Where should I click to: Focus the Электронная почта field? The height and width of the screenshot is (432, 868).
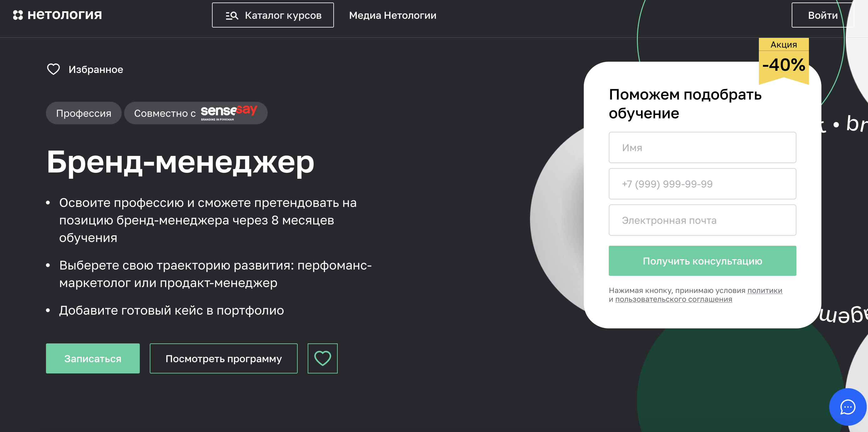tap(702, 220)
